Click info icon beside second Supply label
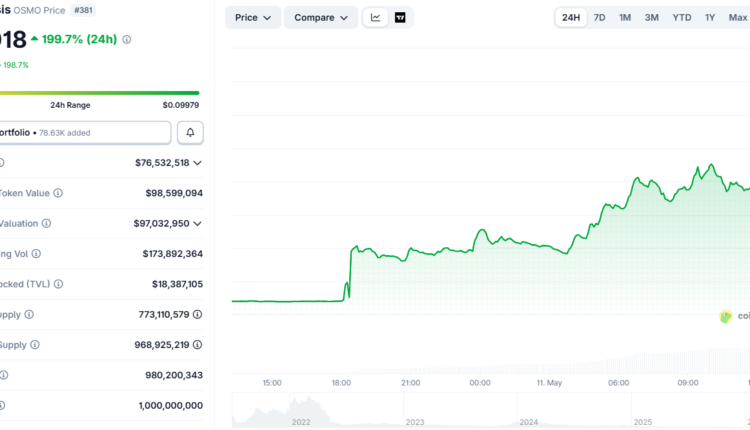 [35, 345]
